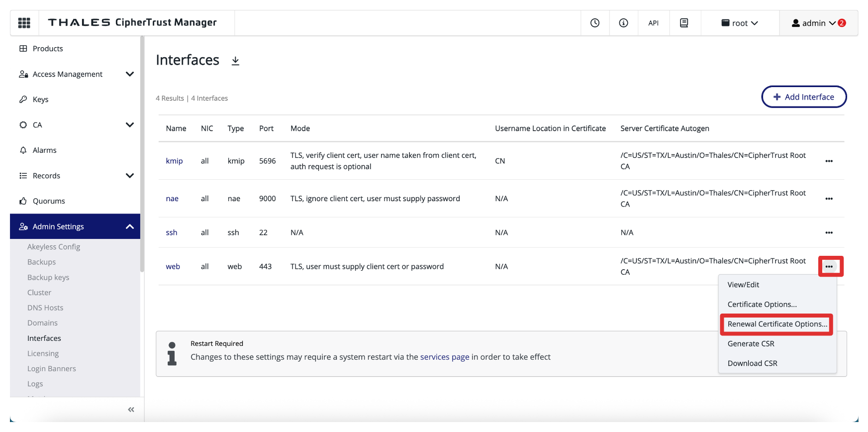868x432 pixels.
Task: Collapse the sidebar with double-chevron icon
Action: click(131, 410)
